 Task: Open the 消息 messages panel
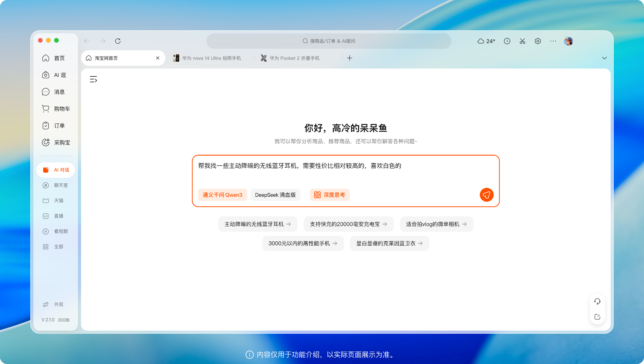tap(56, 92)
